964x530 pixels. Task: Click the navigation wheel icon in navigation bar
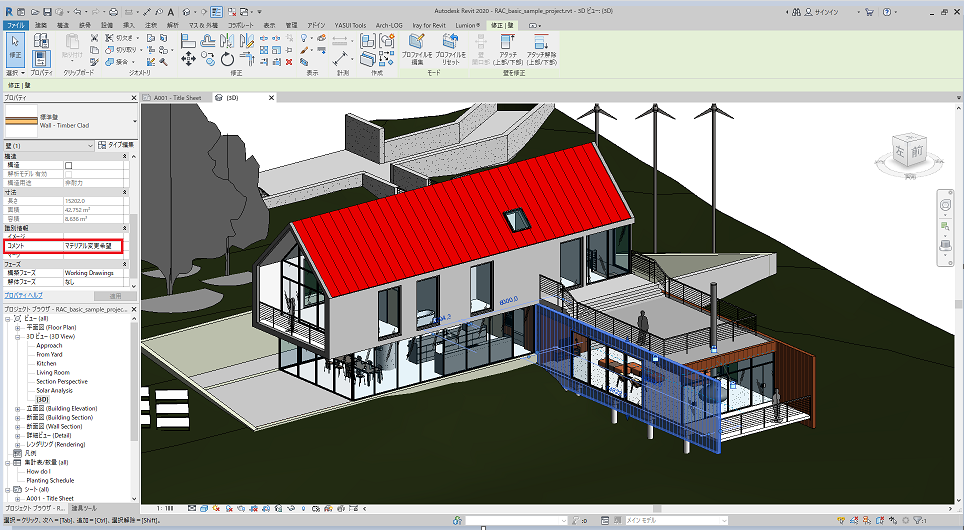tap(946, 205)
